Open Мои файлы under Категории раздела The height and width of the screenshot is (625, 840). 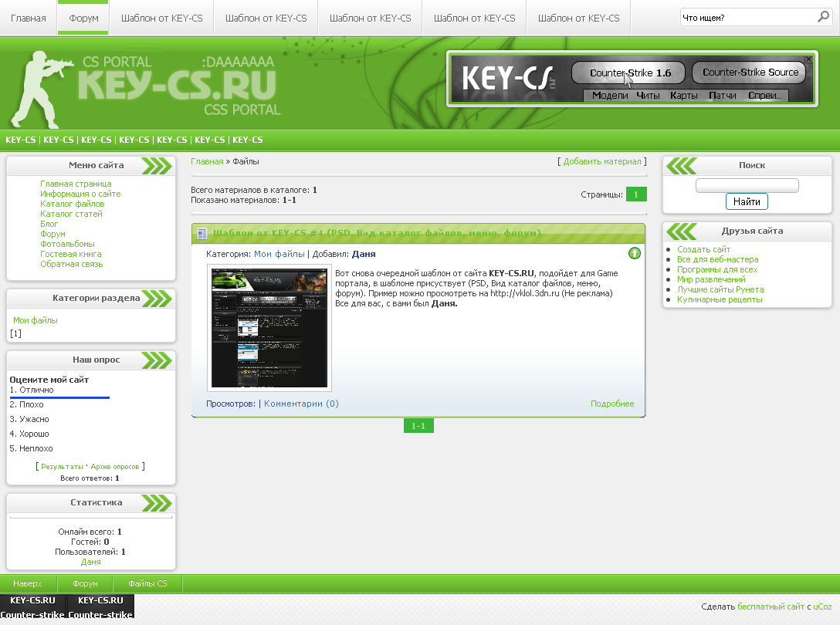point(36,320)
